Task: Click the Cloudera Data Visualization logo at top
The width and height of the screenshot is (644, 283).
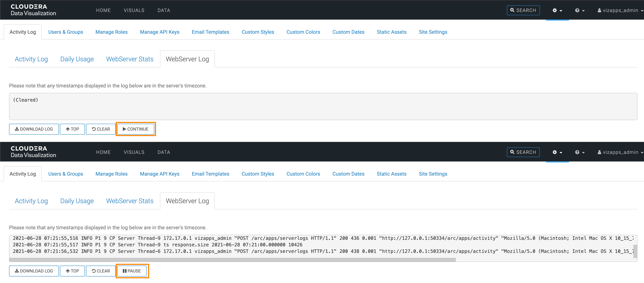Action: [x=33, y=10]
